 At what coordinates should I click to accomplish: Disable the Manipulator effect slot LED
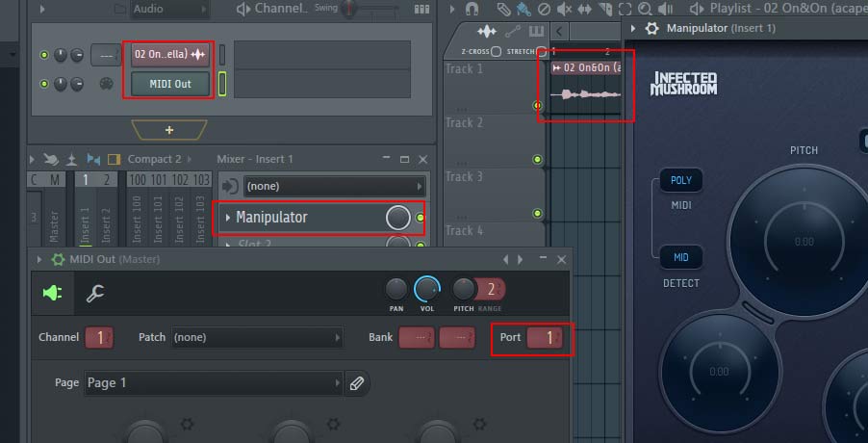tap(420, 219)
